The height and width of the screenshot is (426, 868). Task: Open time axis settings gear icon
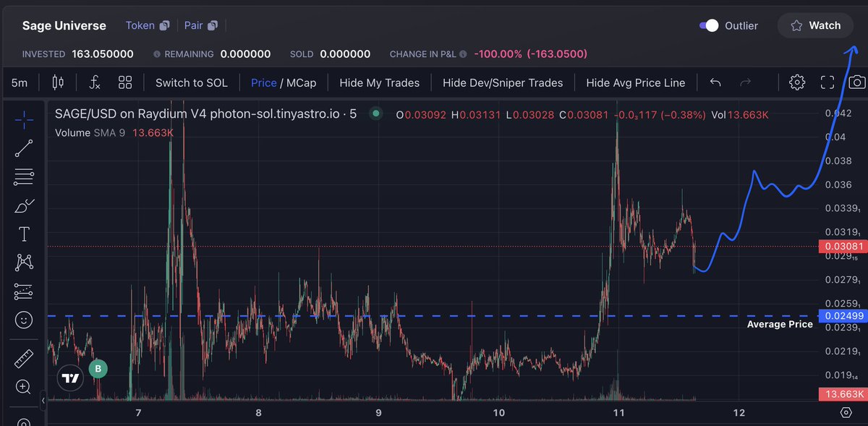pyautogui.click(x=846, y=412)
